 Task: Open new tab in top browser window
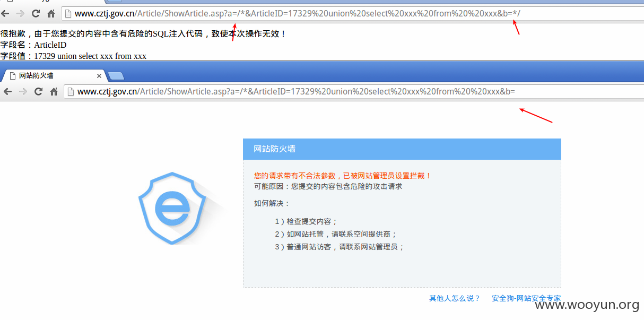115,2
